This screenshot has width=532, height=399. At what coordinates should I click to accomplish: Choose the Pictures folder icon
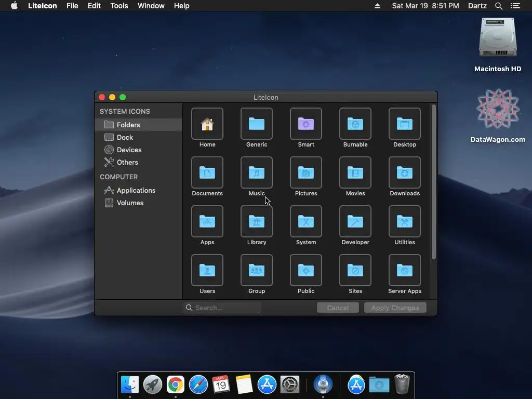click(x=306, y=172)
